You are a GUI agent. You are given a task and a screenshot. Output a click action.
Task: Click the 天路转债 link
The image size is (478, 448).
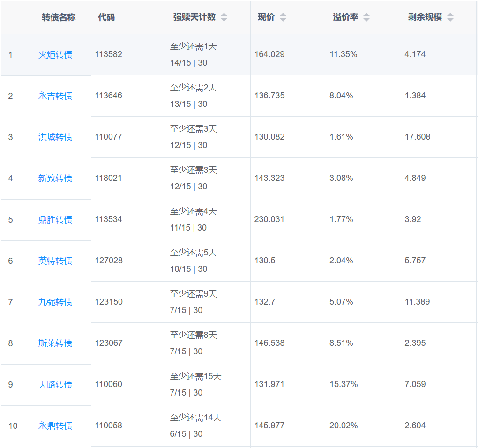[55, 385]
